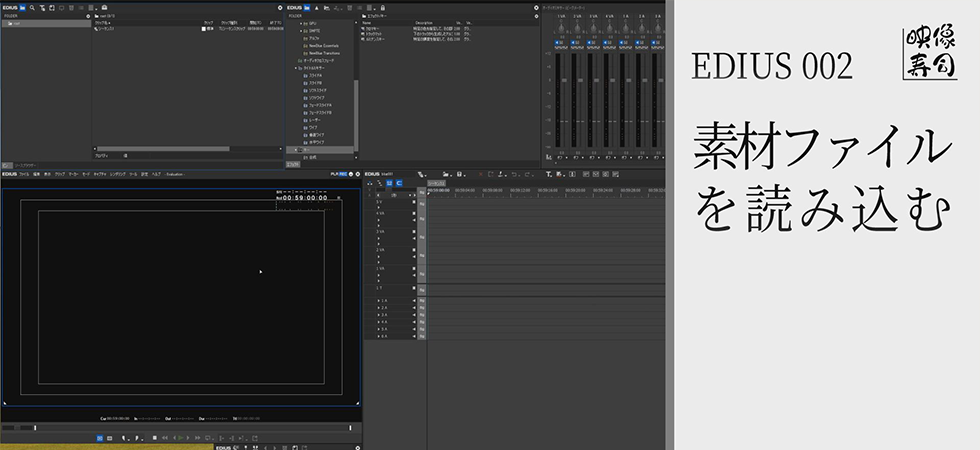980x450 pixels.
Task: Toggle video mute box on the 5 V track
Action: (x=413, y=202)
